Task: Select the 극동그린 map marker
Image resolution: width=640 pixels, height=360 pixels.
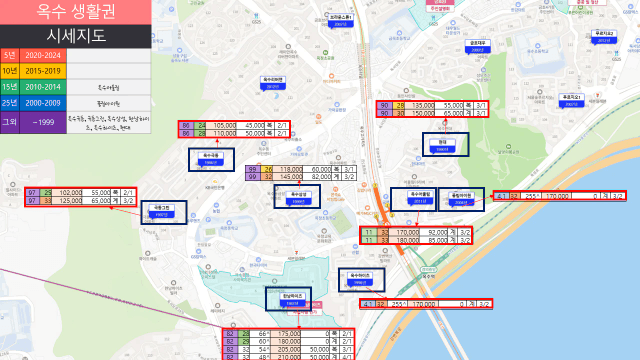Action: coord(162,211)
